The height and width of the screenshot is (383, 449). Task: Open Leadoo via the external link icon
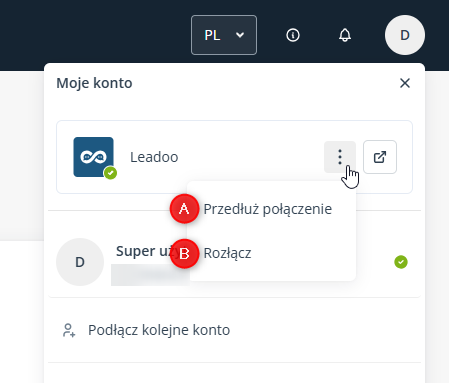pyautogui.click(x=380, y=157)
